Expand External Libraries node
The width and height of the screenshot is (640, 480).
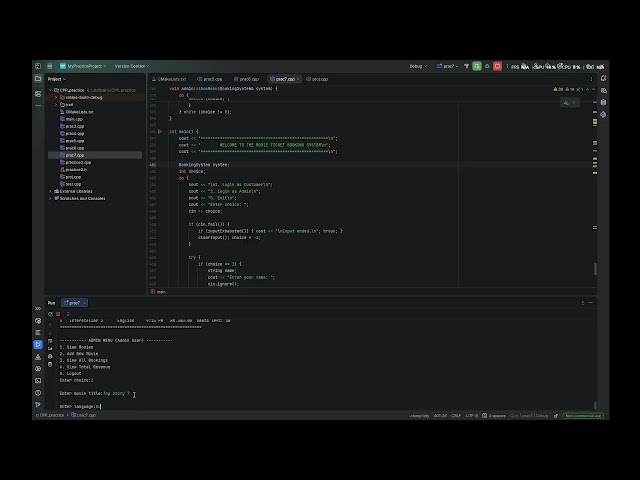pyautogui.click(x=51, y=191)
